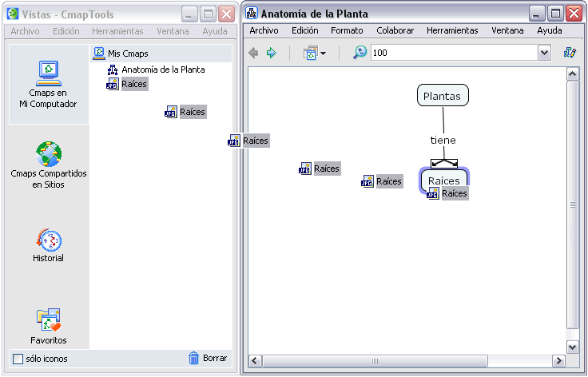
Task: Open Edición menu in Anatomía de la Planta window
Action: click(305, 30)
